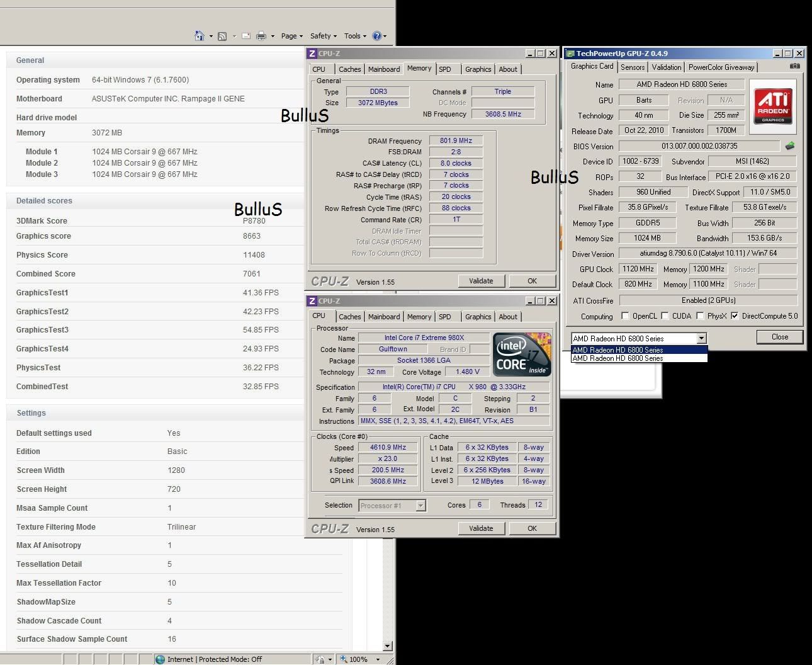
Task: Click the browser scrollbar down arrow
Action: [388, 645]
